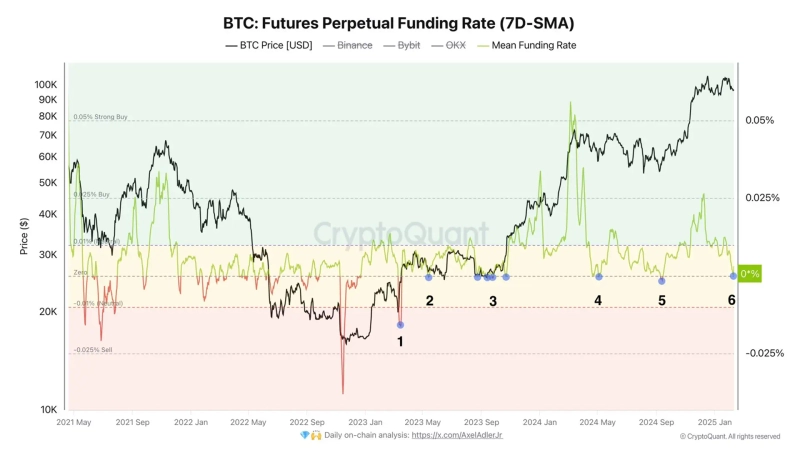Click the blue diamond emoji icon
The image size is (800, 450).
coord(305,436)
